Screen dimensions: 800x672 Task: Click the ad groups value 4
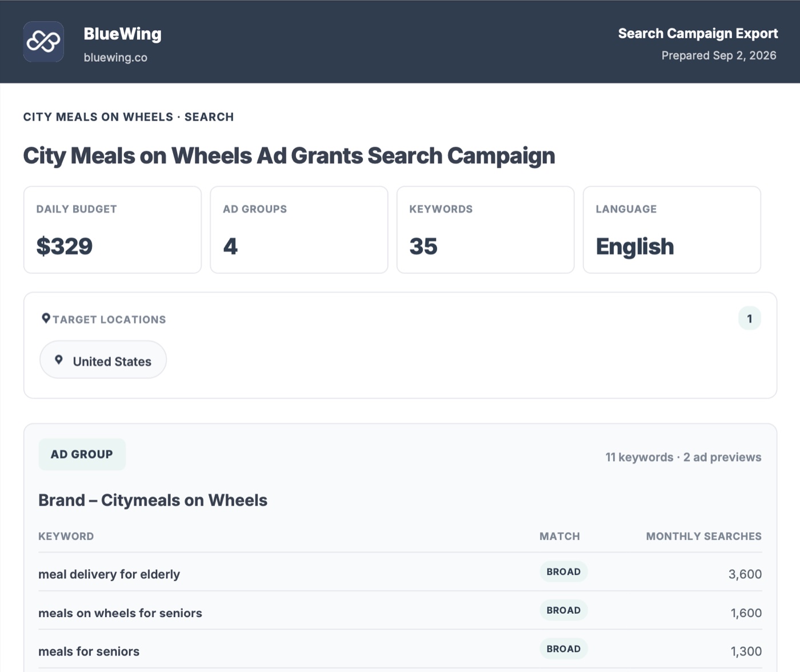tap(230, 246)
